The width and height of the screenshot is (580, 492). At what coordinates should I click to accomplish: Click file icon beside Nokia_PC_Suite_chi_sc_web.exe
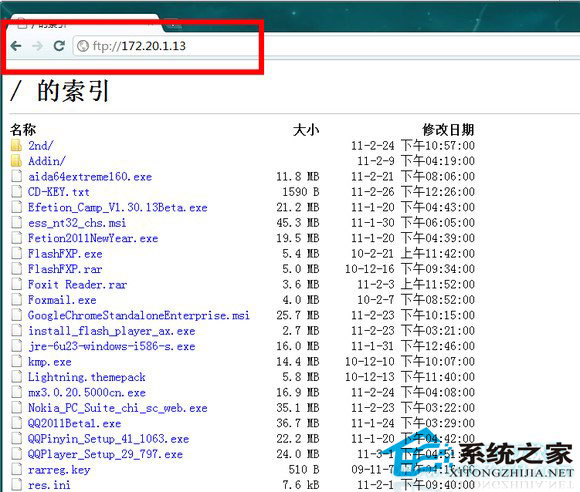(16, 408)
